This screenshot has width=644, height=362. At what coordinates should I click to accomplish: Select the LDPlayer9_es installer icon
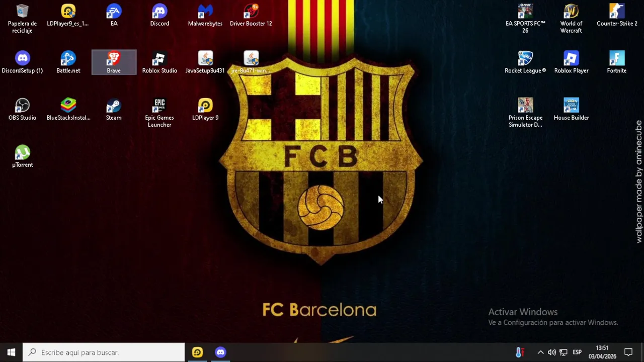pos(68,15)
